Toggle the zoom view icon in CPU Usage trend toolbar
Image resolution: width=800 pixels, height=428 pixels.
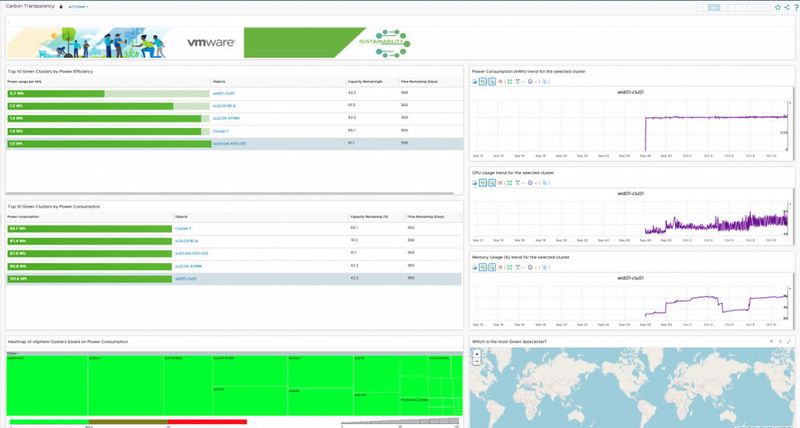click(492, 183)
